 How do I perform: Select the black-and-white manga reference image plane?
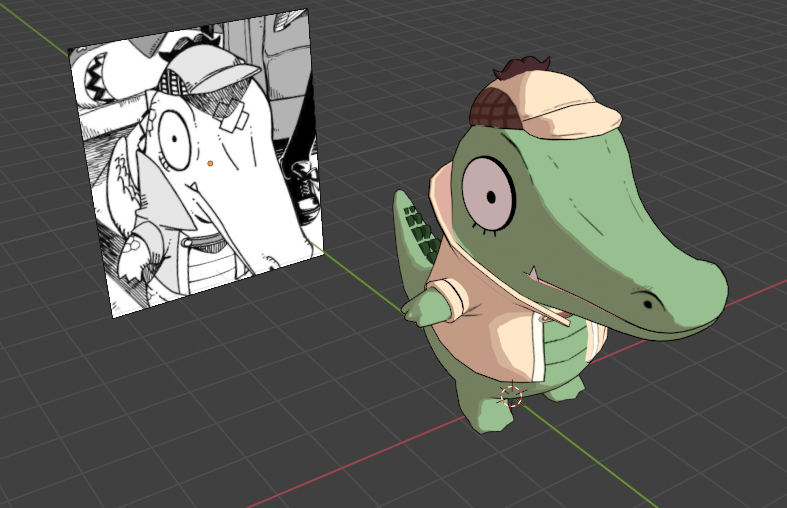pos(196,163)
